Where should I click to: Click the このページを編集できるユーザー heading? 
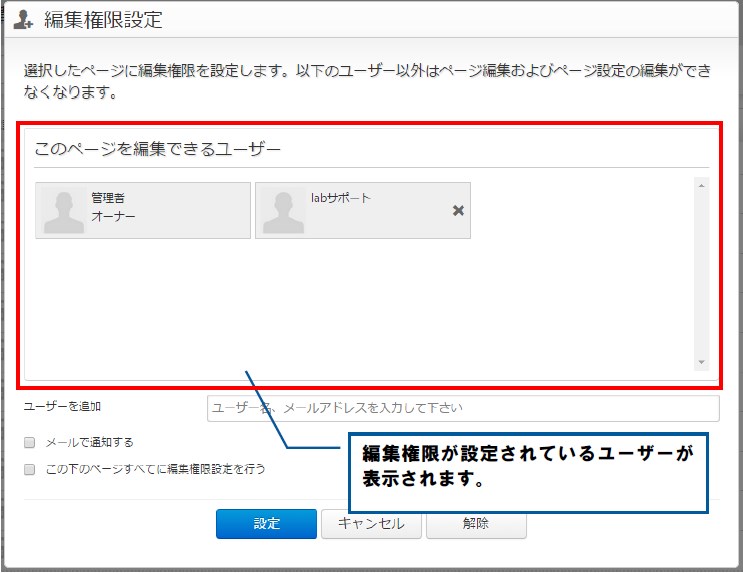pos(157,149)
